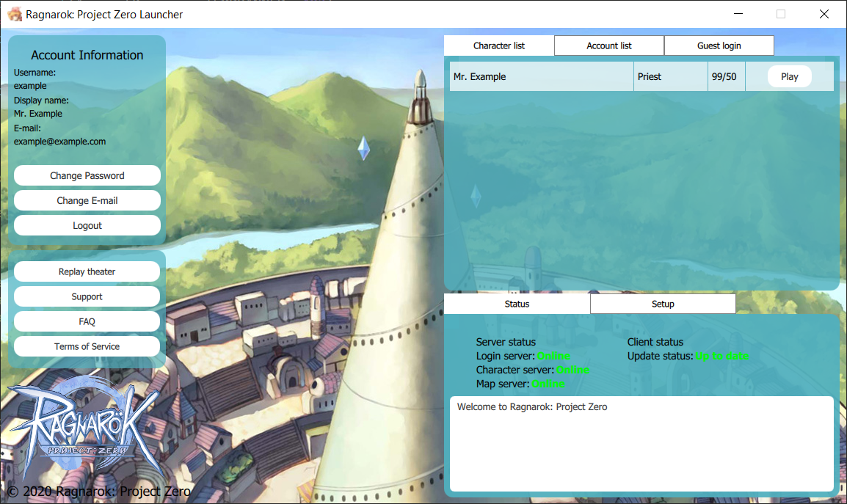Click the 99/50 level cell
The height and width of the screenshot is (504, 847).
click(727, 77)
